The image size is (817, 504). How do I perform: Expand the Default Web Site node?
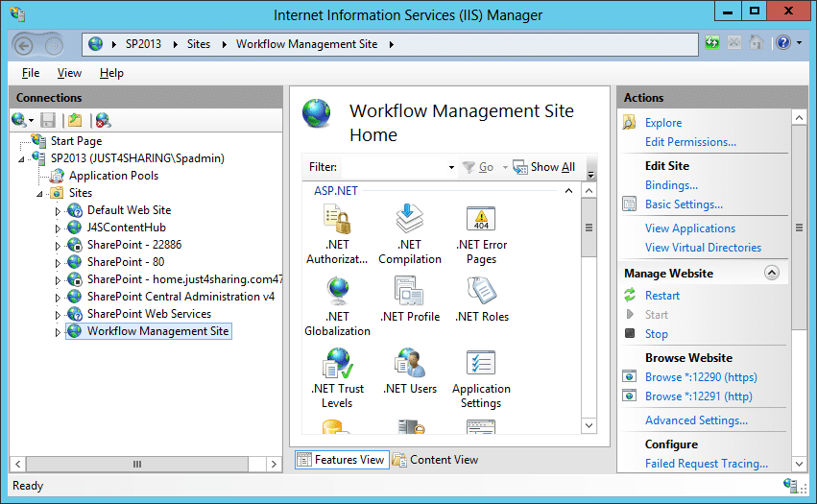pyautogui.click(x=58, y=211)
